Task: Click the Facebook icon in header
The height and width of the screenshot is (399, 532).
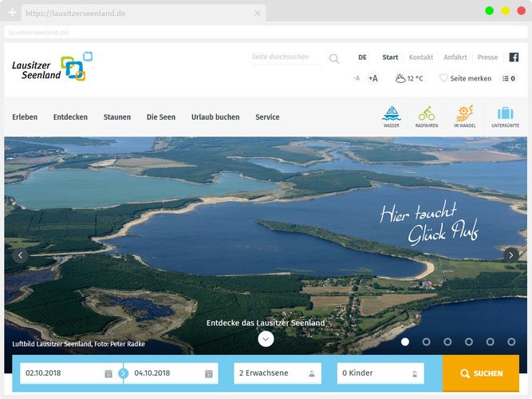Action: tap(514, 57)
